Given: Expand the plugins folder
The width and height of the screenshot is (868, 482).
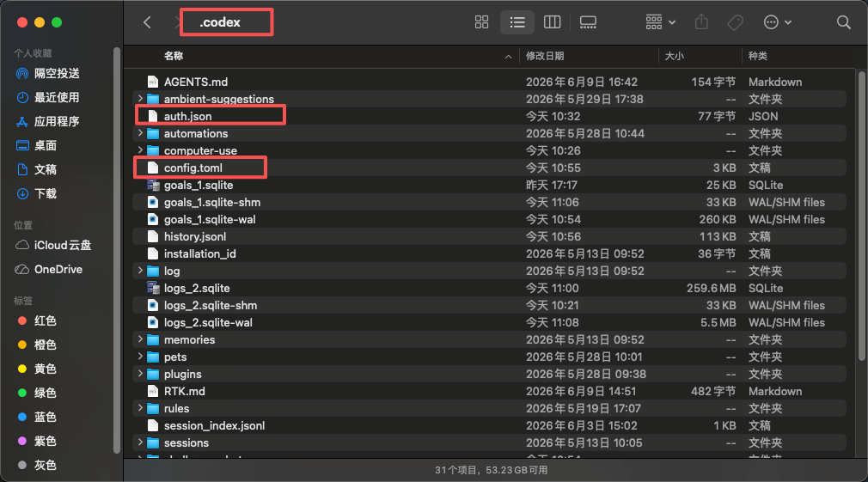Looking at the screenshot, I should [140, 374].
